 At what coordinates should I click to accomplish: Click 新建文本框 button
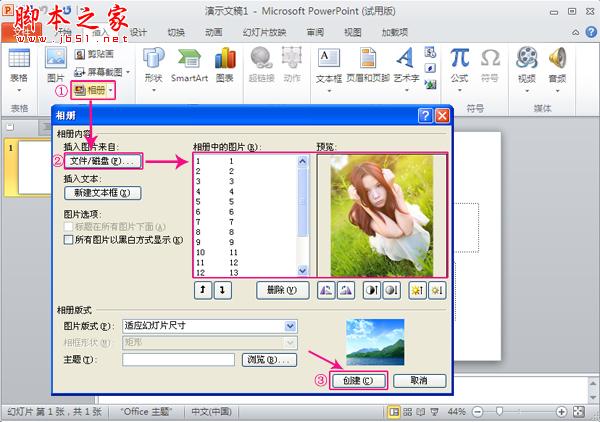103,193
